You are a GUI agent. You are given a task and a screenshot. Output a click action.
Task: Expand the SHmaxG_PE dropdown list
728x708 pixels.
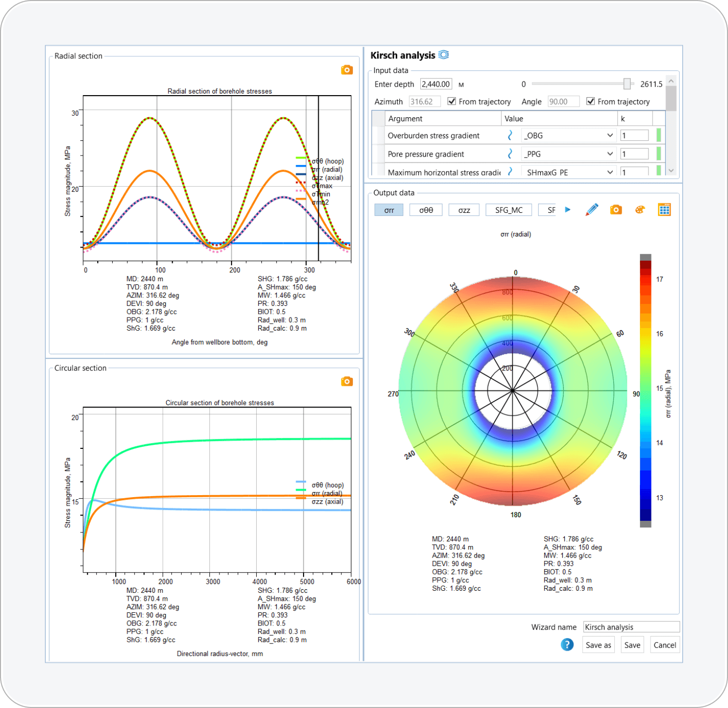pyautogui.click(x=609, y=172)
